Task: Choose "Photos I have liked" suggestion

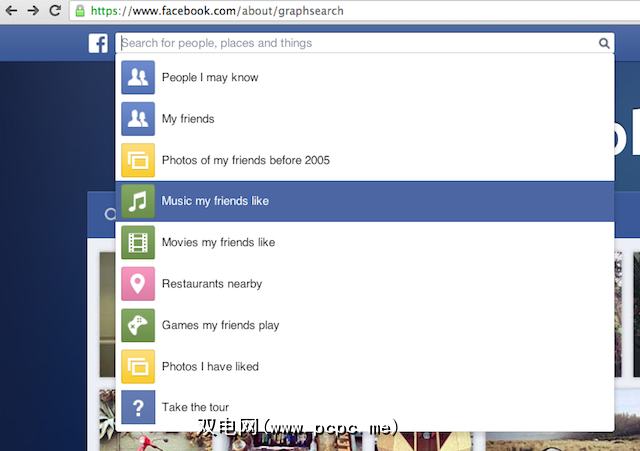Action: [x=365, y=367]
